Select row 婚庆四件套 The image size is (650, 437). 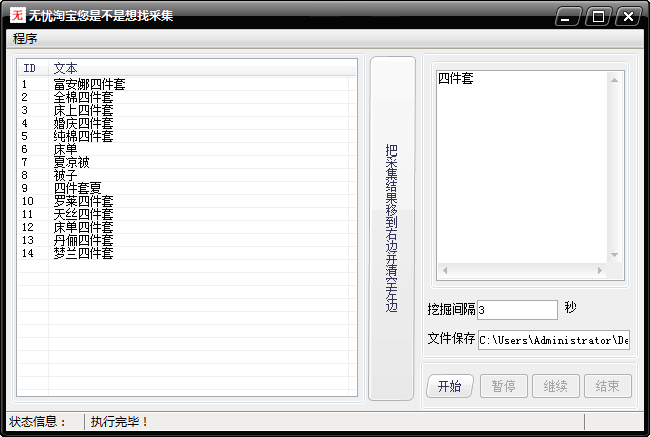187,123
